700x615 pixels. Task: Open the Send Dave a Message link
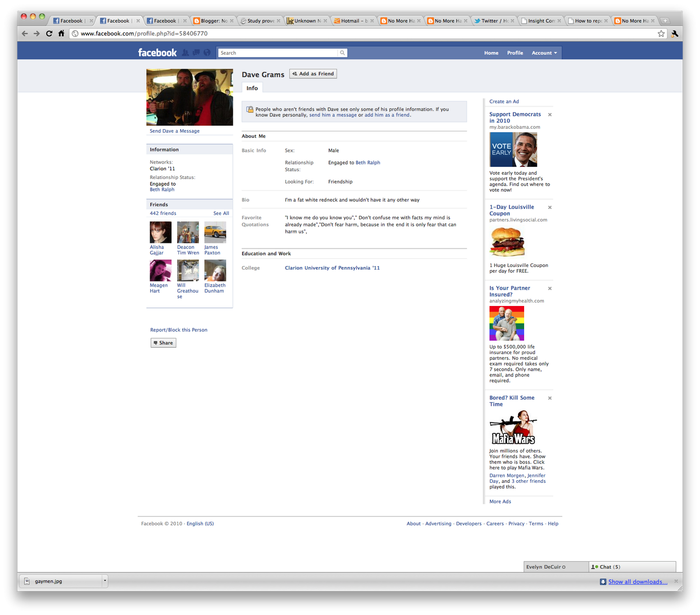(175, 131)
